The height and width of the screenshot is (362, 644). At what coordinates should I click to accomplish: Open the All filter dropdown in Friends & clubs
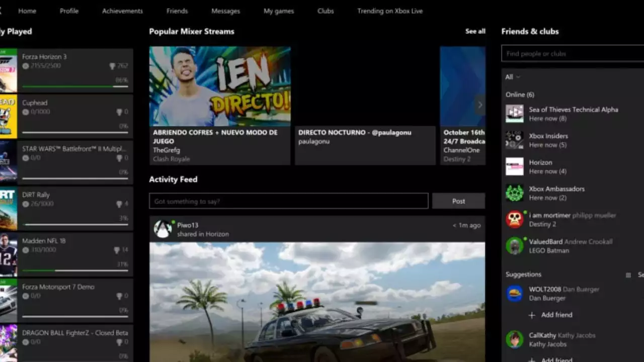tap(513, 77)
